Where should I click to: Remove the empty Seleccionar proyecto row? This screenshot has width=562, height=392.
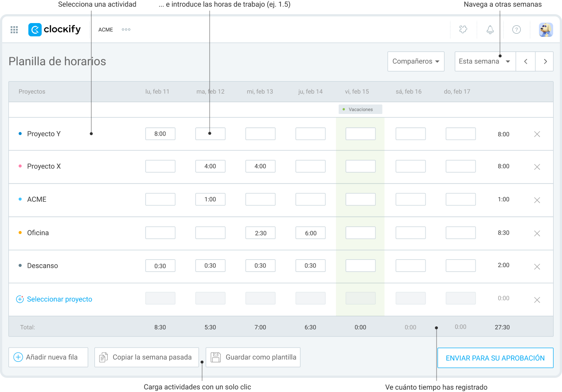click(537, 300)
